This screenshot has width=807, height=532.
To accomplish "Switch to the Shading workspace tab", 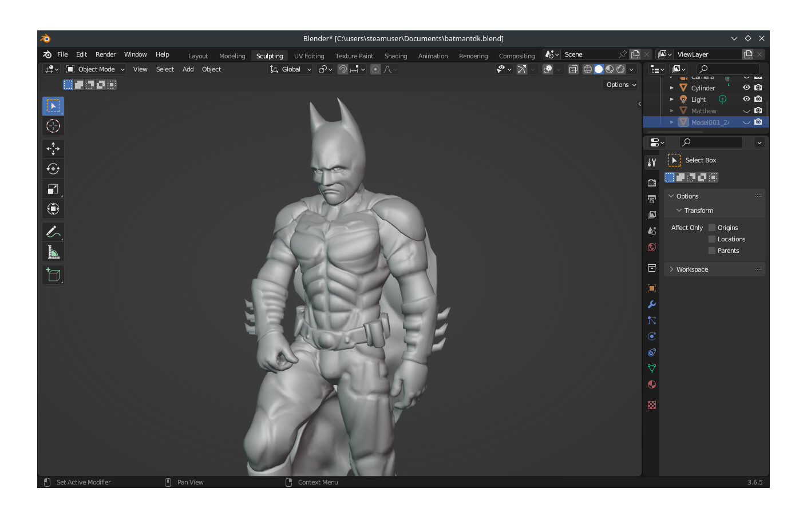I will pyautogui.click(x=395, y=56).
